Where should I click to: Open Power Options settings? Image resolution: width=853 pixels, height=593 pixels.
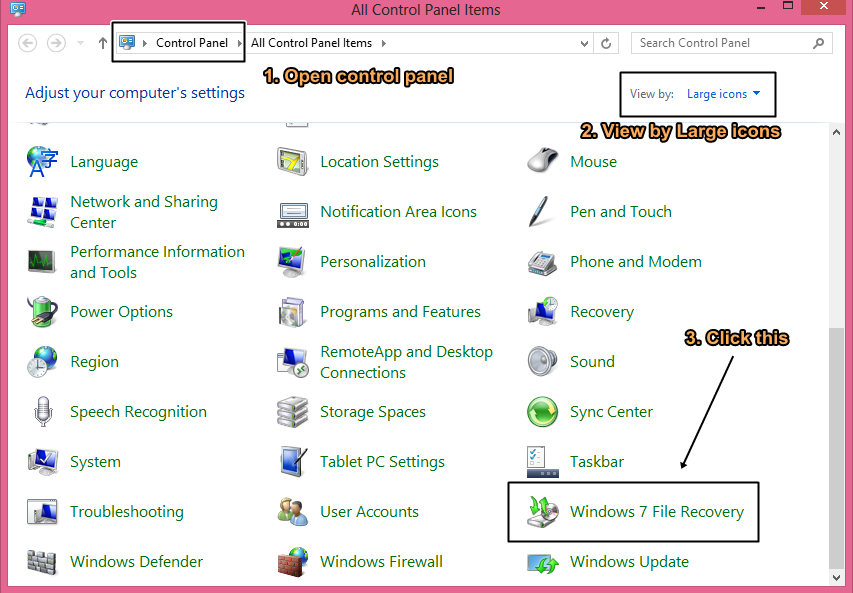pos(121,311)
